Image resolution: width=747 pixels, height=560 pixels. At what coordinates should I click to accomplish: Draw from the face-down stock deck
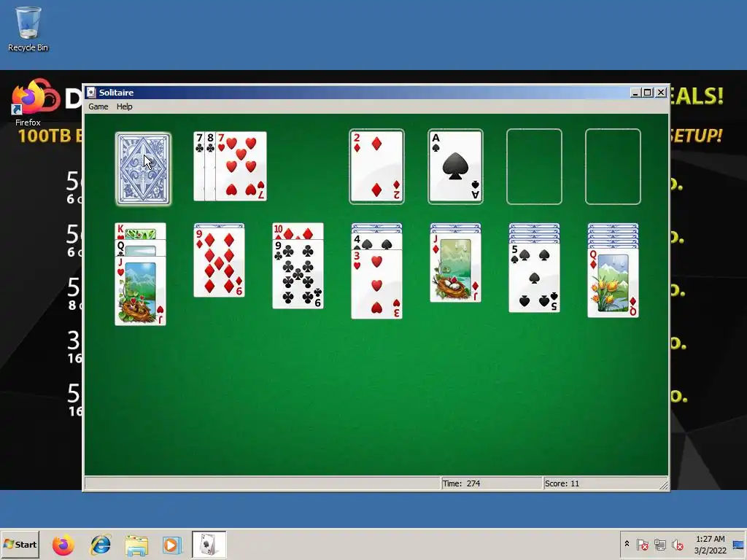(143, 169)
